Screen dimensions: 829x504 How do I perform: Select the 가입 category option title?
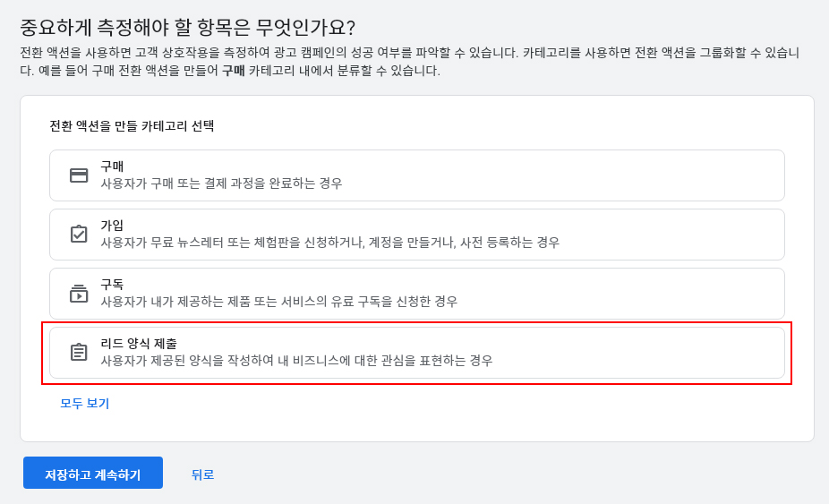(112, 226)
